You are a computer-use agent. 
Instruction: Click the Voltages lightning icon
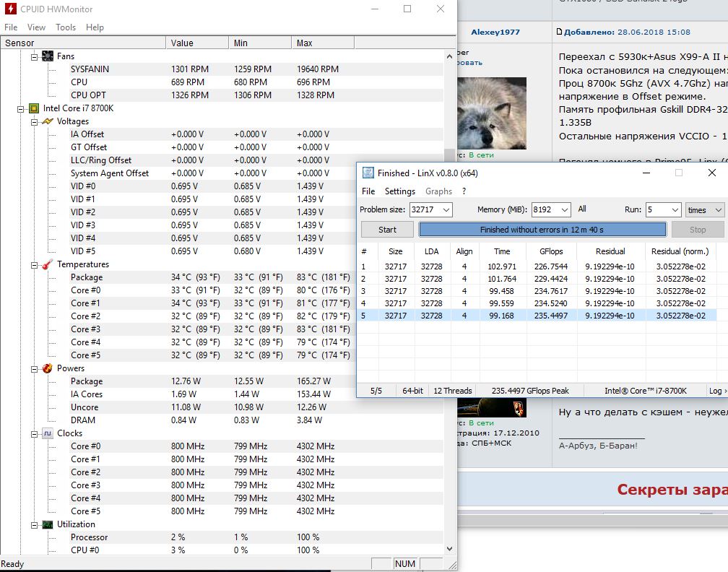[x=48, y=121]
